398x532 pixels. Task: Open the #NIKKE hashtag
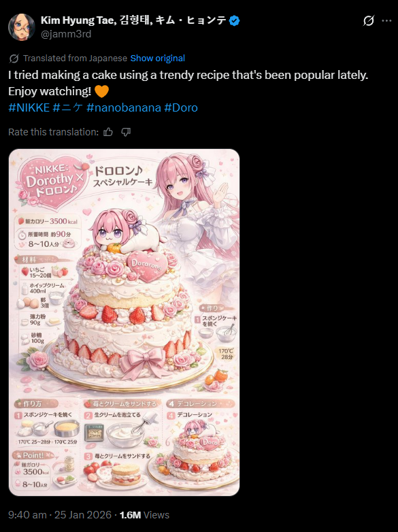29,107
